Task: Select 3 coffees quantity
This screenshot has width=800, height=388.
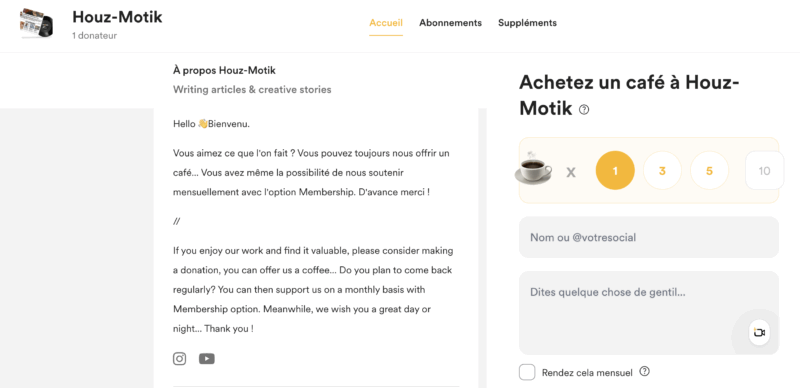Action: coord(662,171)
